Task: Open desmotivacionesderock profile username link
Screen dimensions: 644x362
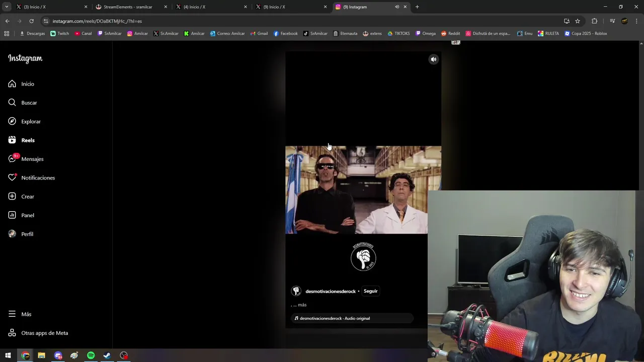Action: (x=331, y=292)
